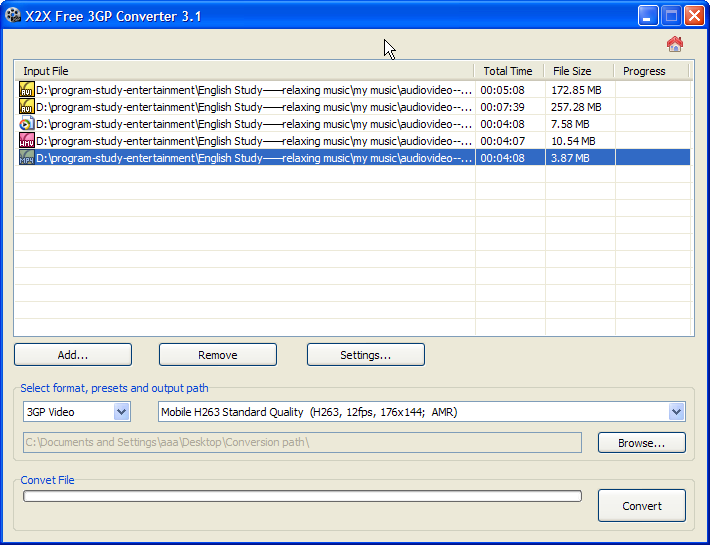The height and width of the screenshot is (545, 710).
Task: Minimize the X2X Free 3GP Converter window
Action: tap(648, 16)
